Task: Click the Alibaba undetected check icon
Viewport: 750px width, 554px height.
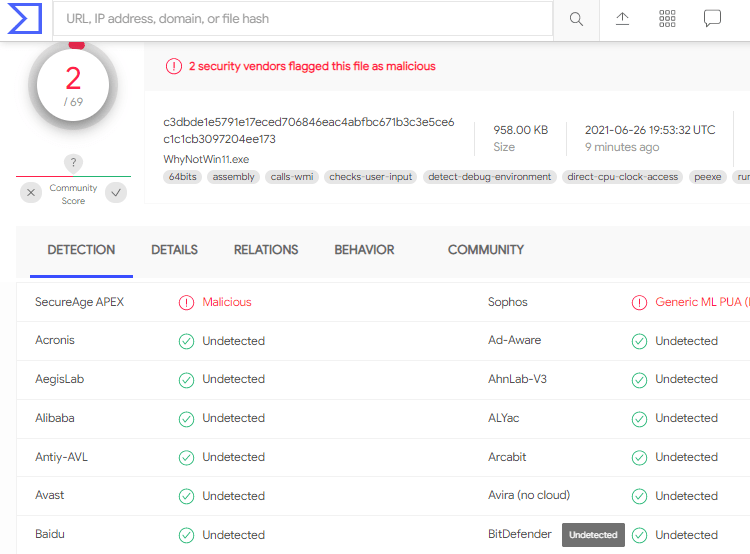Action: pyautogui.click(x=186, y=419)
